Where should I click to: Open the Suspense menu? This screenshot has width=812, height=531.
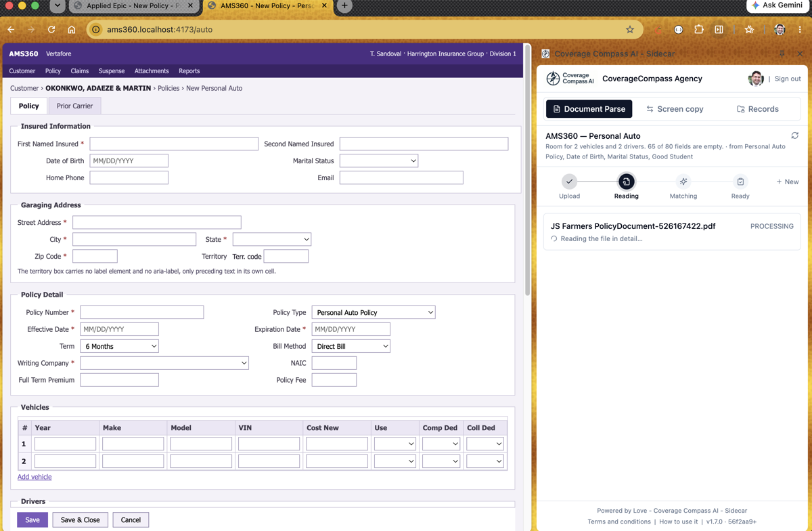click(x=112, y=71)
